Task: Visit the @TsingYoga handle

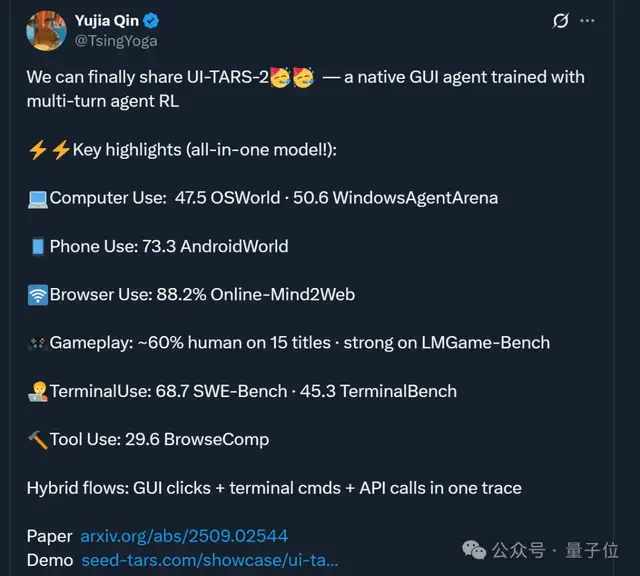Action: [x=115, y=41]
